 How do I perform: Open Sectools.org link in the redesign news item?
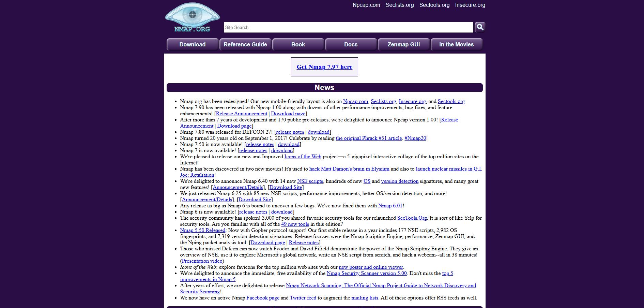(451, 101)
